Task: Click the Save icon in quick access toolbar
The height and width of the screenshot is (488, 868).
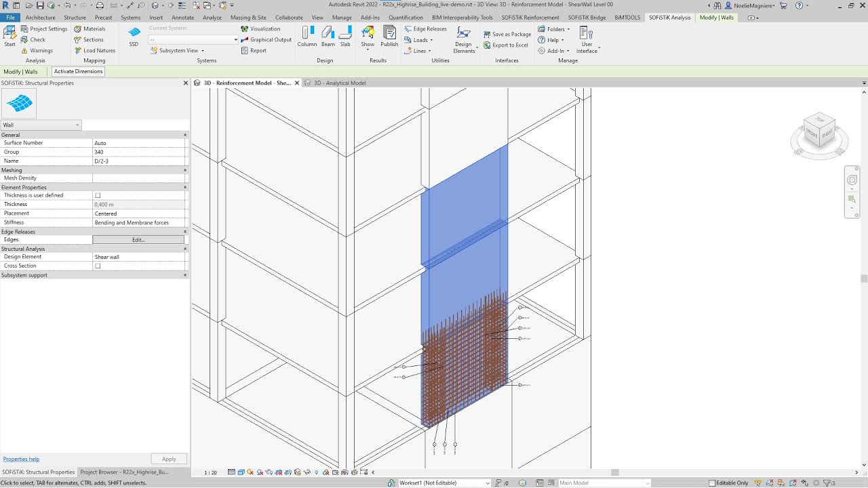Action: [x=40, y=5]
